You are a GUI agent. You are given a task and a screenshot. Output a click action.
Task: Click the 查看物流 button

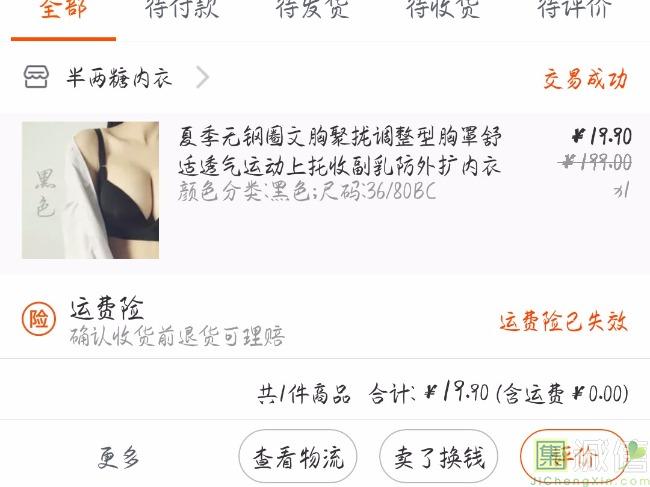pyautogui.click(x=298, y=457)
